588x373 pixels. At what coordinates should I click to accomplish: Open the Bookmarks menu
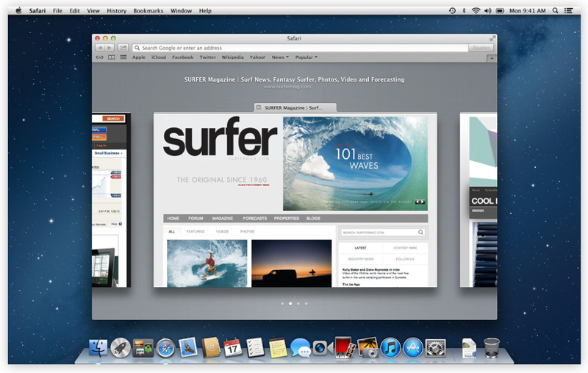click(148, 10)
